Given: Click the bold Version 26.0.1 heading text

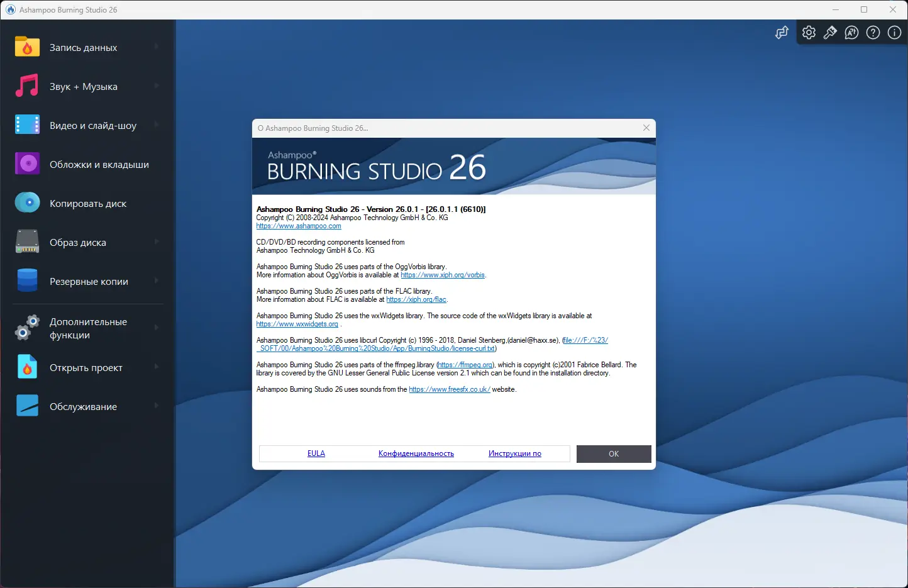Looking at the screenshot, I should coord(371,209).
